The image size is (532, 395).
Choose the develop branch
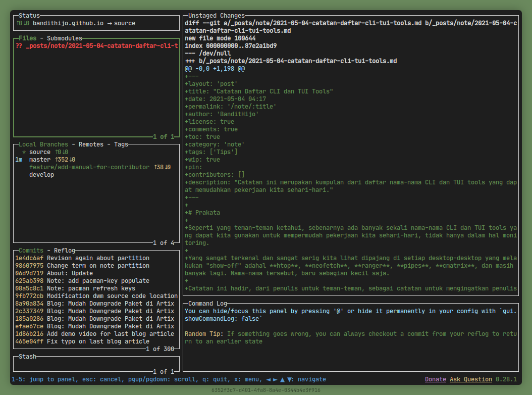41,175
